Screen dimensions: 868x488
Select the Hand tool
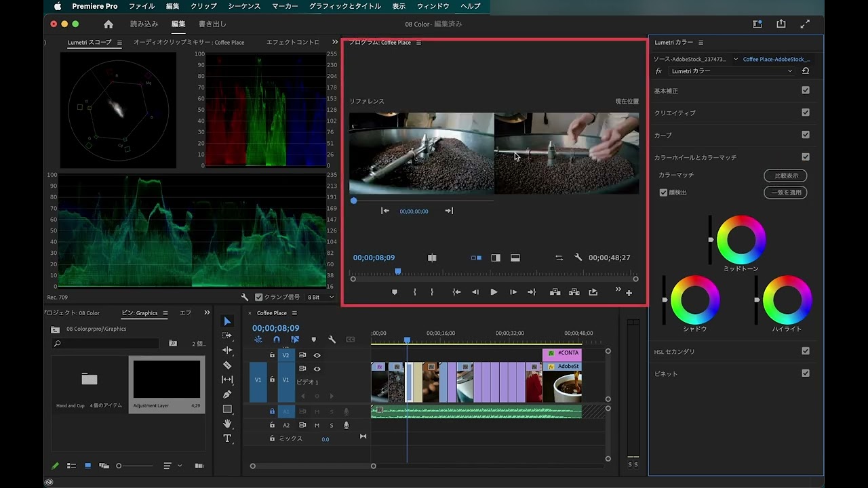point(227,424)
